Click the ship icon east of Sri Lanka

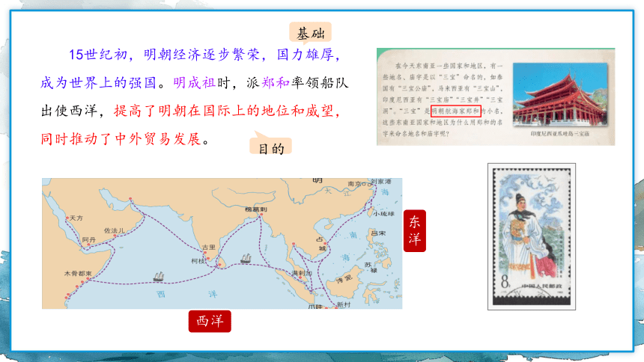246,259
